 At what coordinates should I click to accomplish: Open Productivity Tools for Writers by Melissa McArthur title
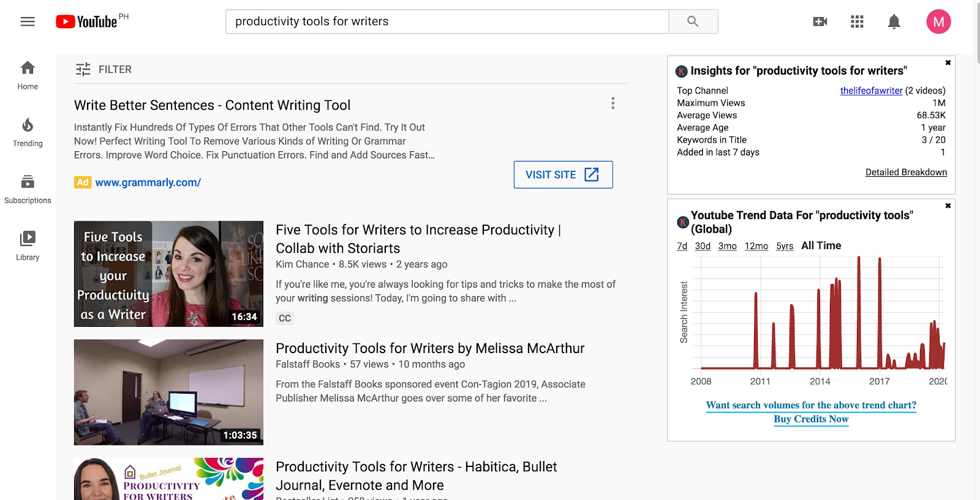[x=430, y=348]
